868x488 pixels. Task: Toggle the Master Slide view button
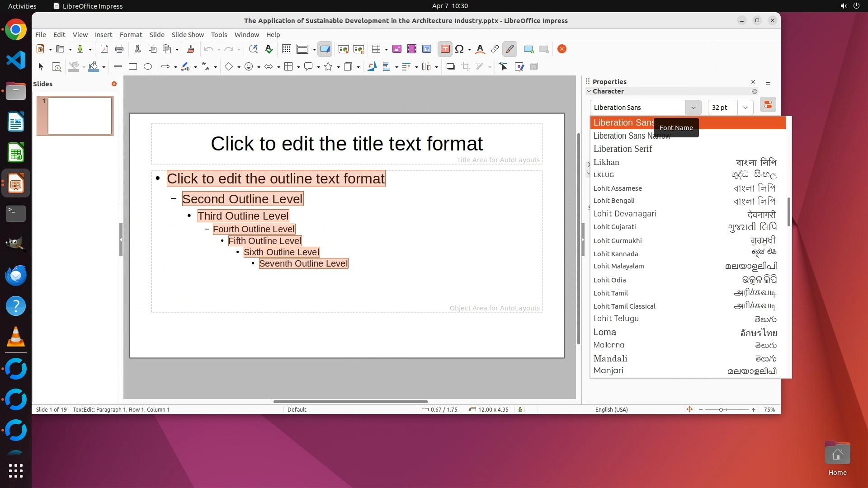tap(325, 49)
